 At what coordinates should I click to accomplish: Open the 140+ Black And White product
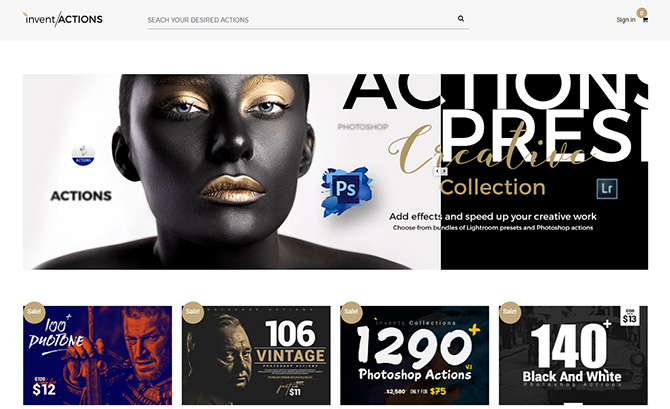pos(573,355)
